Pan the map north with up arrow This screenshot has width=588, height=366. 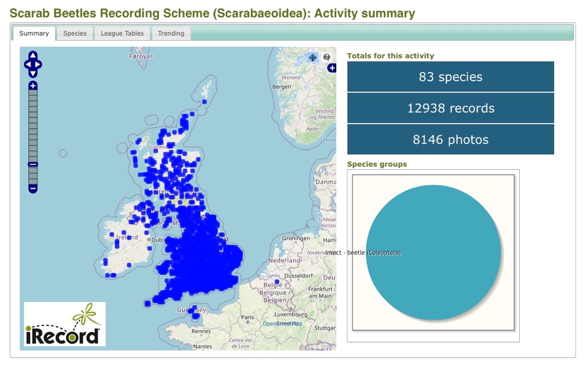(x=33, y=55)
